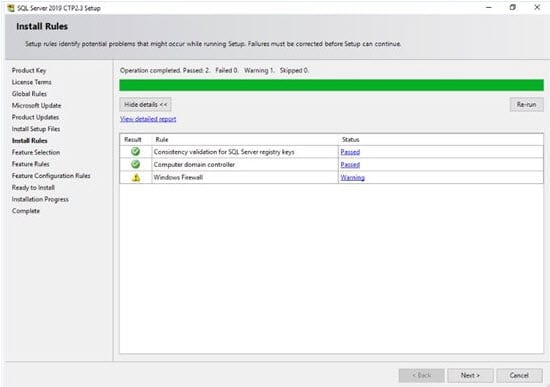Click the yellow warning icon for Windows Firewall
550x387 pixels.
click(x=136, y=178)
